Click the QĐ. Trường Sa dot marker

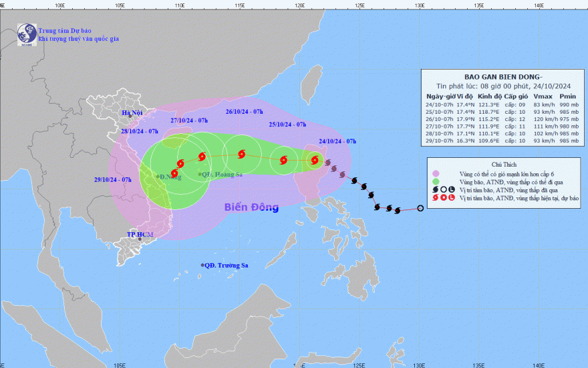click(202, 265)
